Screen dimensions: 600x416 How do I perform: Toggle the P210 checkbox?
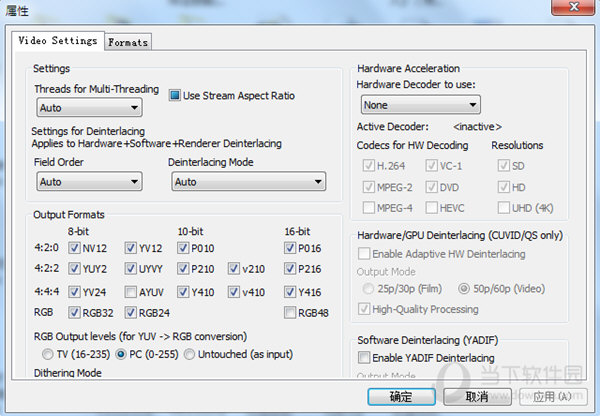(x=183, y=269)
